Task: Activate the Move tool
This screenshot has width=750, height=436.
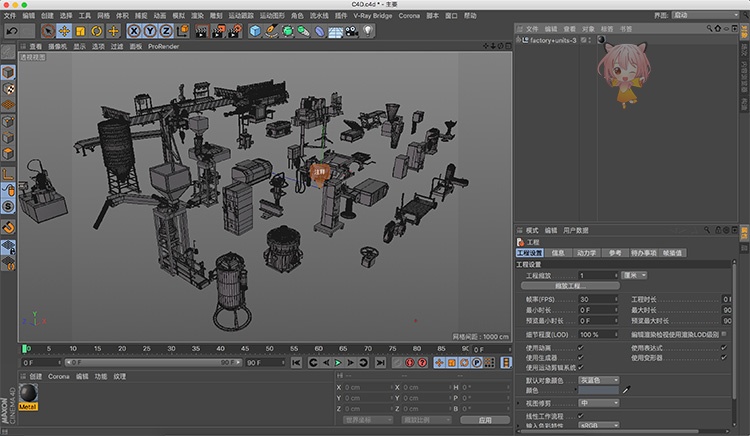Action: pos(64,31)
